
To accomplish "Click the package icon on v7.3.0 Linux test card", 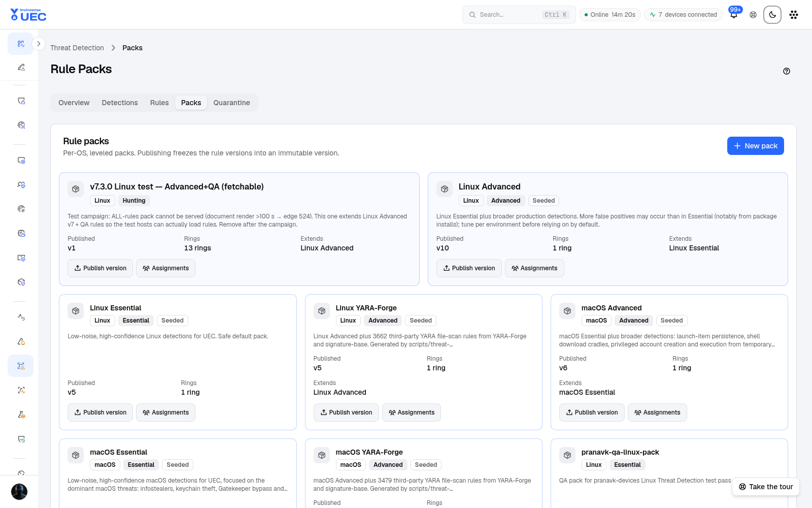I will click(x=76, y=189).
